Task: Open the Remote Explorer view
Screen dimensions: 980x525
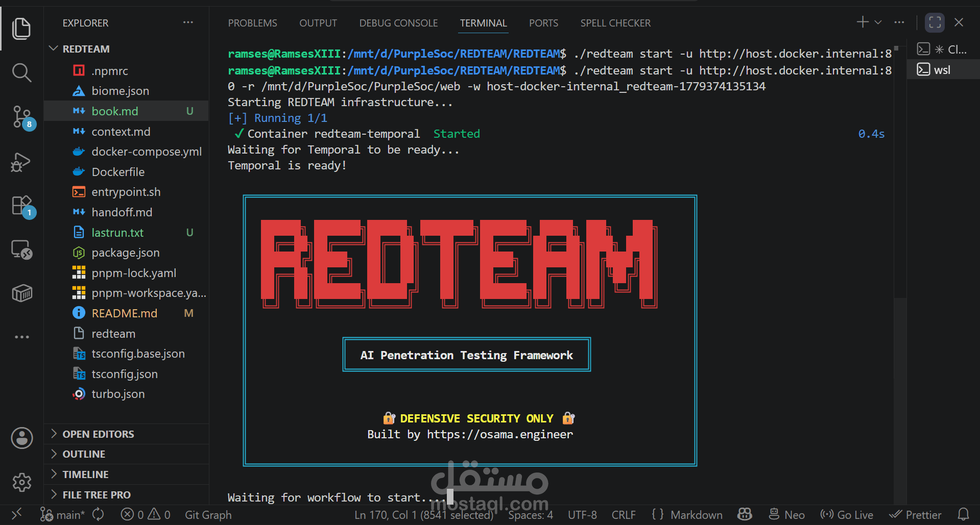Action: pyautogui.click(x=21, y=249)
